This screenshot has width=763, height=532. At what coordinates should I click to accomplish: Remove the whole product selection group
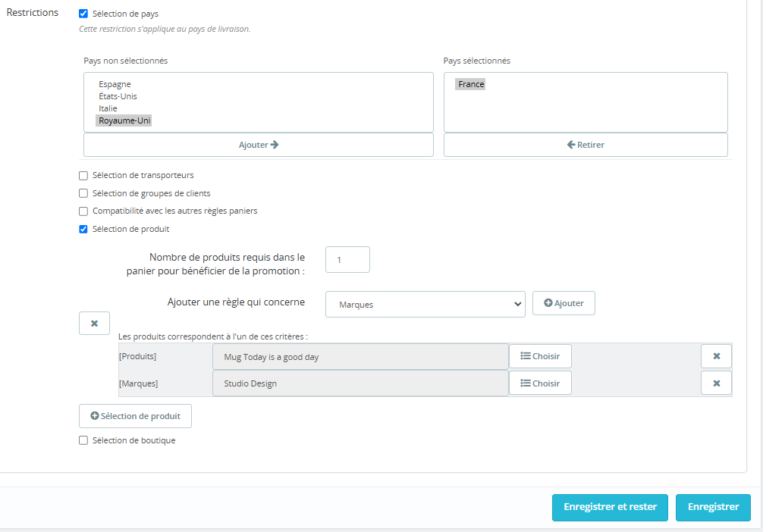94,324
